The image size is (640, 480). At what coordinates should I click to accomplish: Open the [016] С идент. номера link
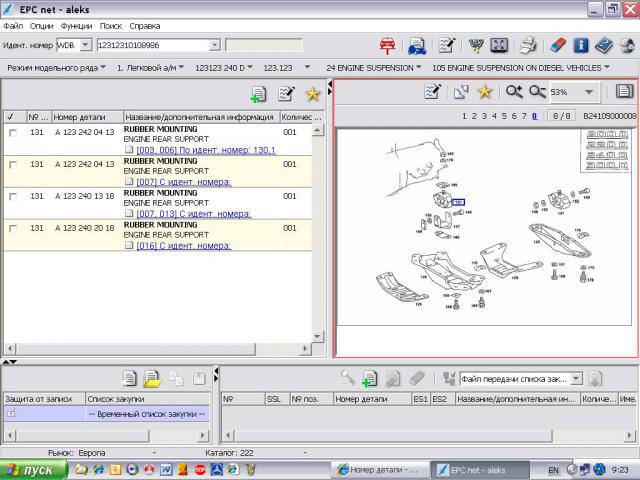tap(183, 246)
